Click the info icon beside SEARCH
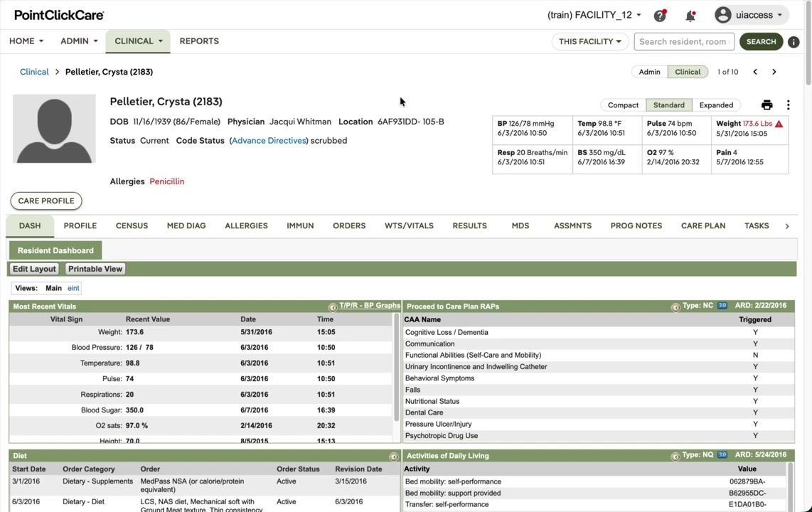 point(794,42)
